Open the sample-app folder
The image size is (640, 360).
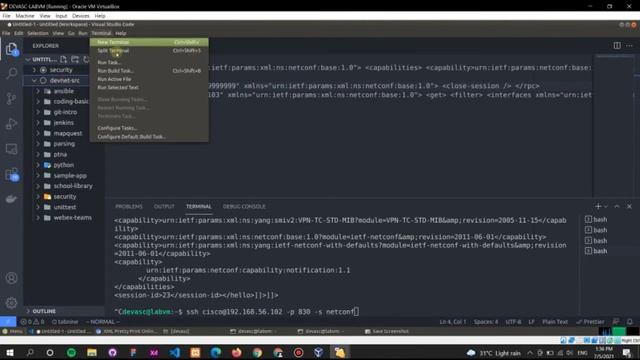(x=70, y=176)
